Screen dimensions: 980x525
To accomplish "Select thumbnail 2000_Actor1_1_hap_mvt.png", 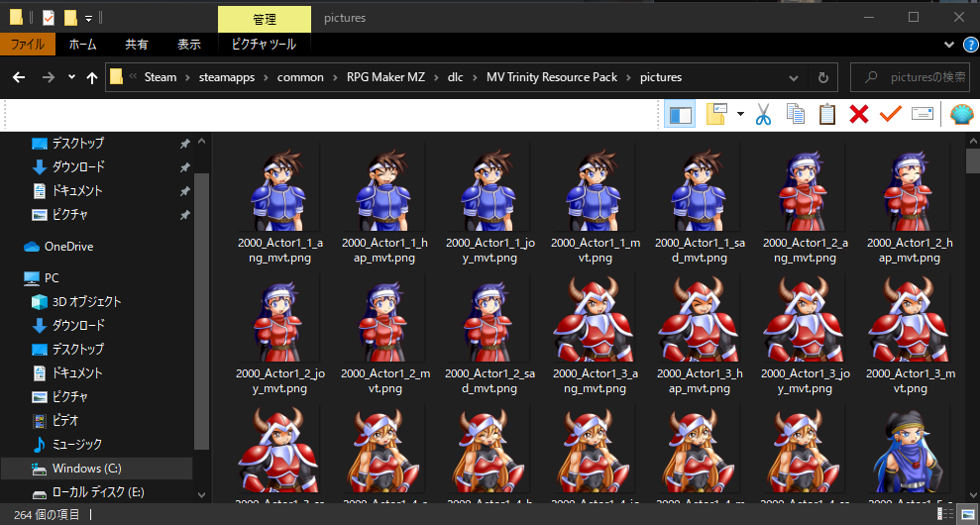I will pos(382,190).
